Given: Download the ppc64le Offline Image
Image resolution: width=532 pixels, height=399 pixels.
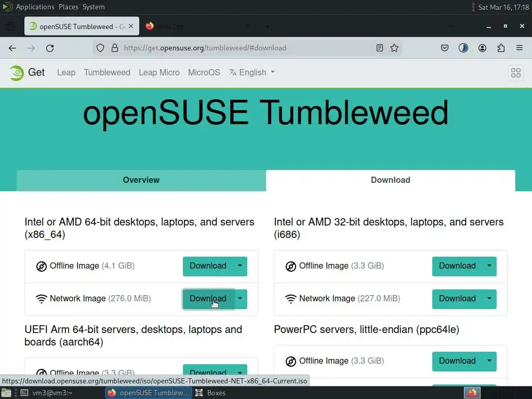Looking at the screenshot, I should [x=457, y=362].
